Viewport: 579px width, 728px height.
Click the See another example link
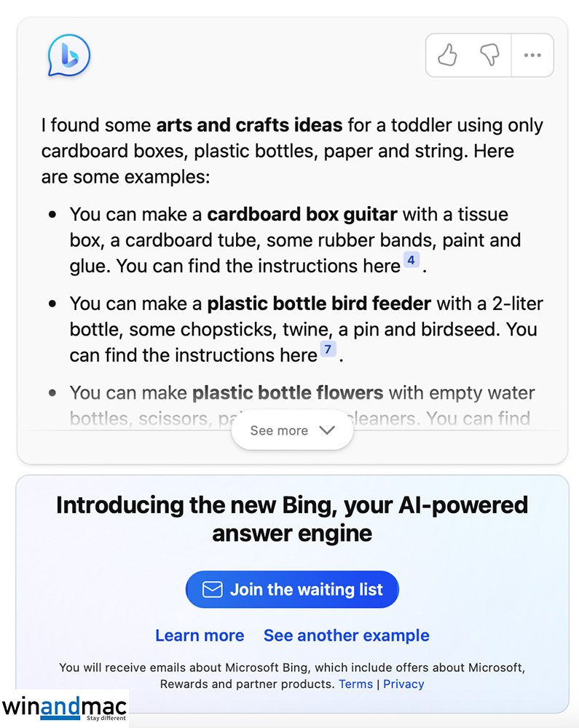pos(346,636)
